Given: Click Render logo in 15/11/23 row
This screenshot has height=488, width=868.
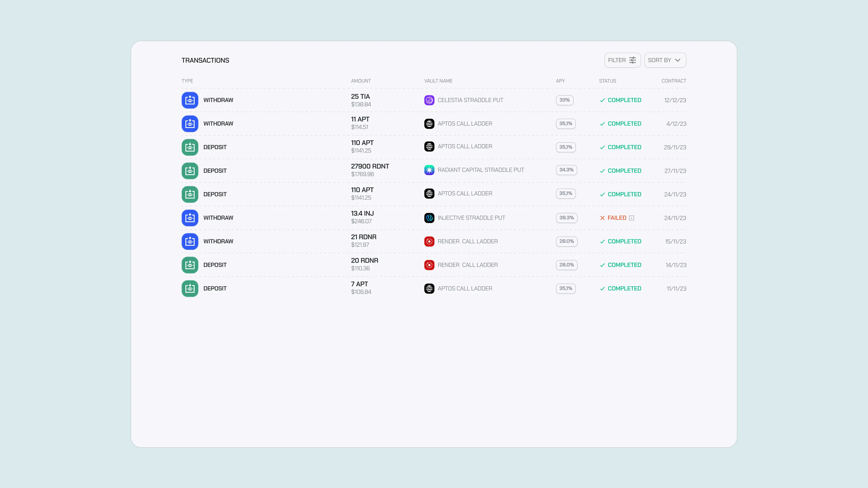Looking at the screenshot, I should [x=429, y=242].
